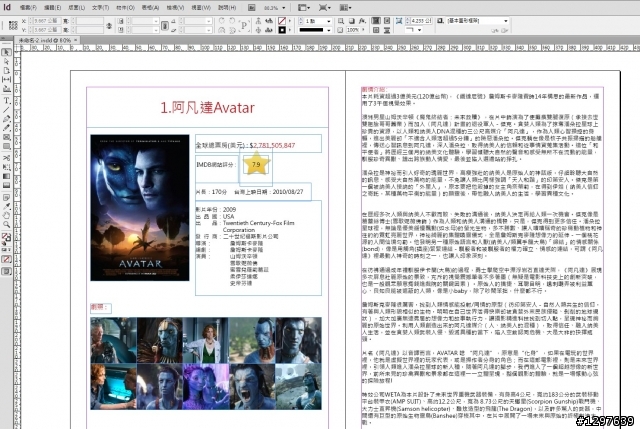This screenshot has height=429, width=640.
Task: Open the view options dropdown
Action: (303, 7)
